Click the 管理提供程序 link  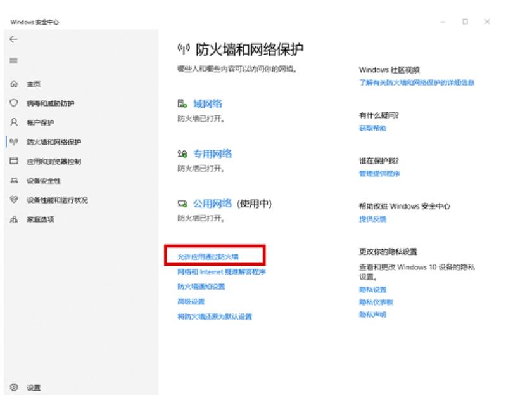click(x=379, y=174)
